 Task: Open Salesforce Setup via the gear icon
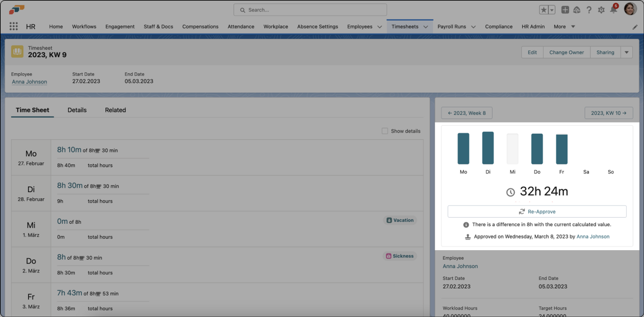coord(601,10)
